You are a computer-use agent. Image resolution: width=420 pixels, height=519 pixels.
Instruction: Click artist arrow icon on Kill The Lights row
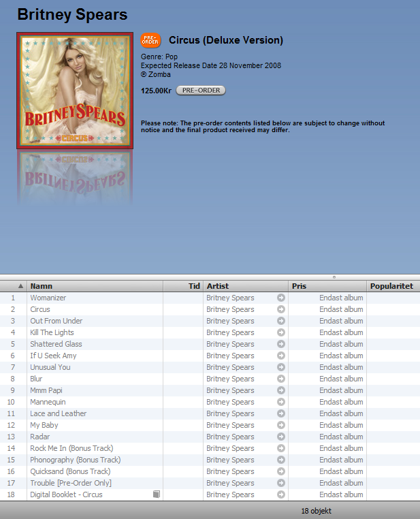(281, 332)
